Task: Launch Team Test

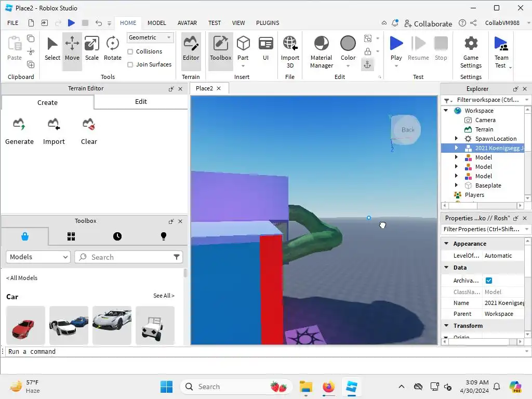Action: pyautogui.click(x=501, y=51)
